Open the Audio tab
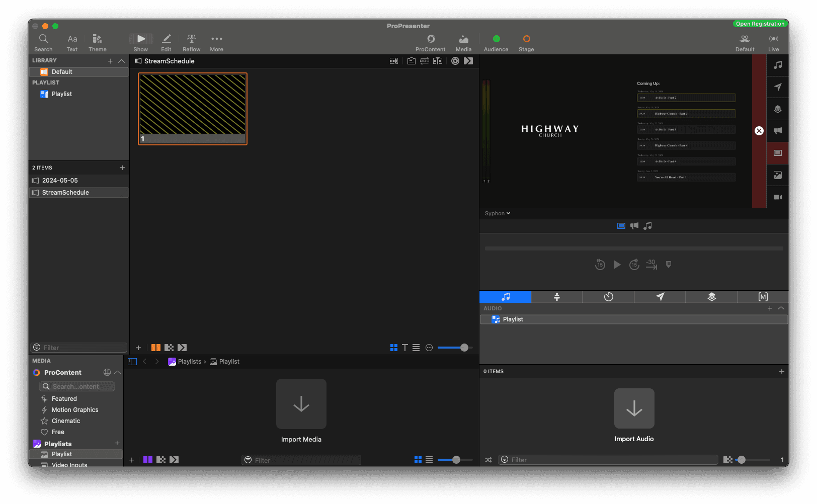 (x=505, y=297)
